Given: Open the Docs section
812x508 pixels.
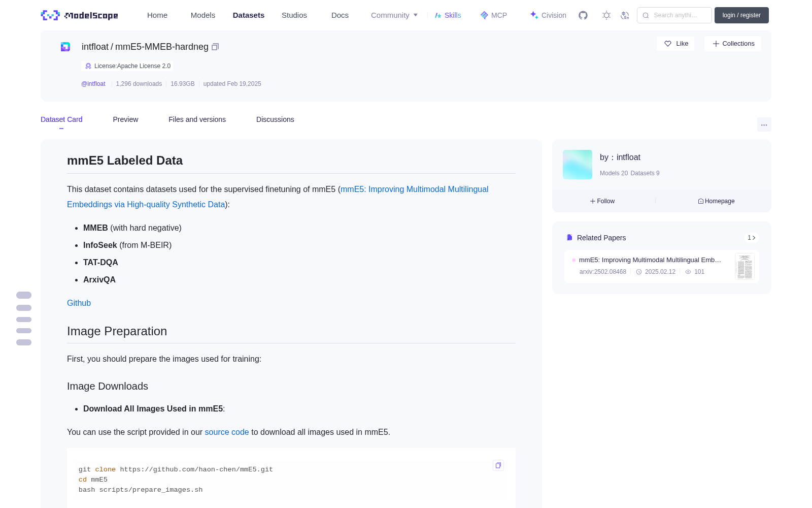Looking at the screenshot, I should point(340,15).
